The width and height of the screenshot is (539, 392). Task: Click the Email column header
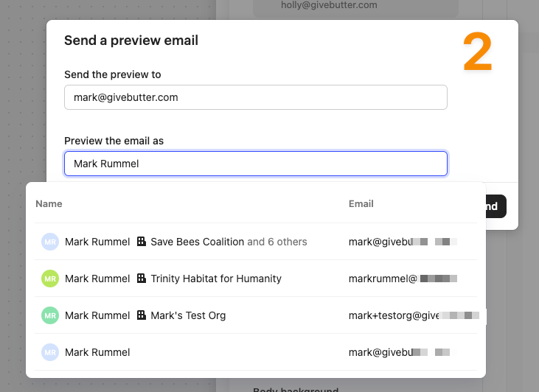pyautogui.click(x=361, y=203)
